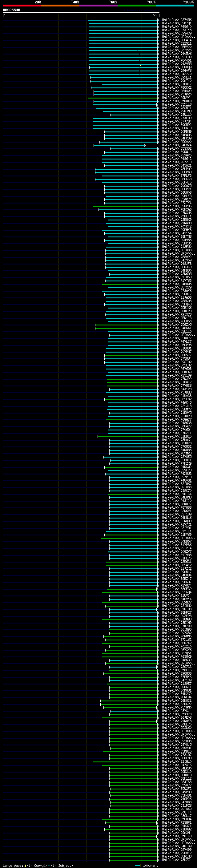The image size is (197, 868).
Task: Open hit UniRef100_P80461
Action: coord(177,61)
